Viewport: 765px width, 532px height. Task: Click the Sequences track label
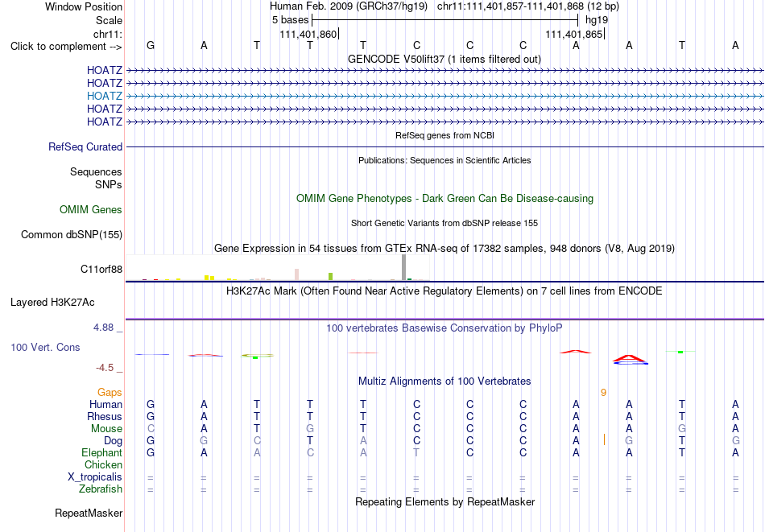tap(96, 171)
